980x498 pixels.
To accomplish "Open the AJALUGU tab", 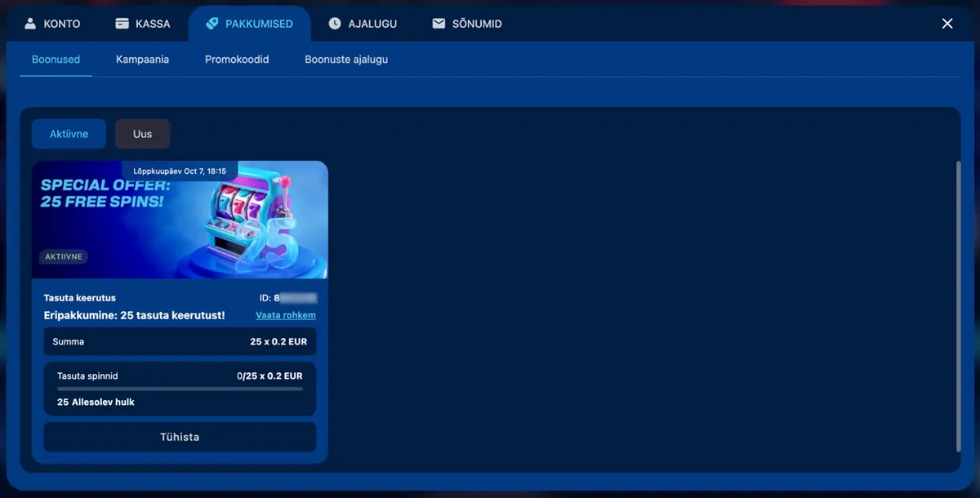I will coord(363,24).
